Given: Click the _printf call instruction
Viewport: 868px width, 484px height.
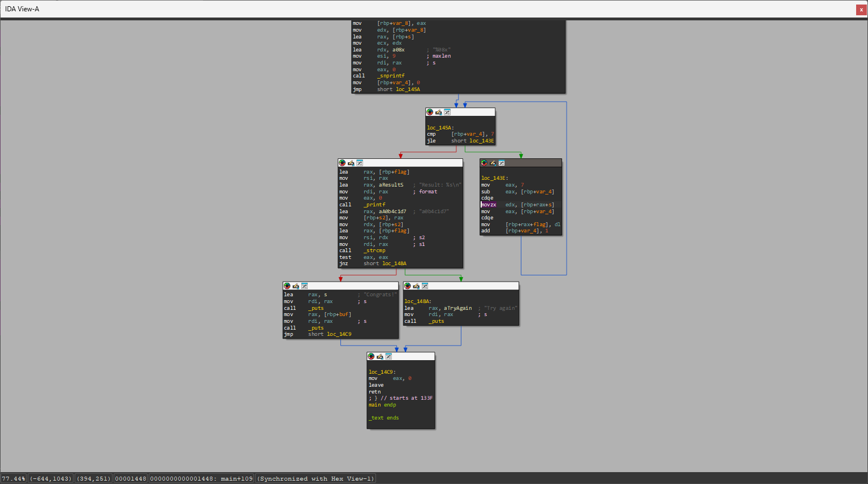Looking at the screenshot, I should pyautogui.click(x=374, y=205).
